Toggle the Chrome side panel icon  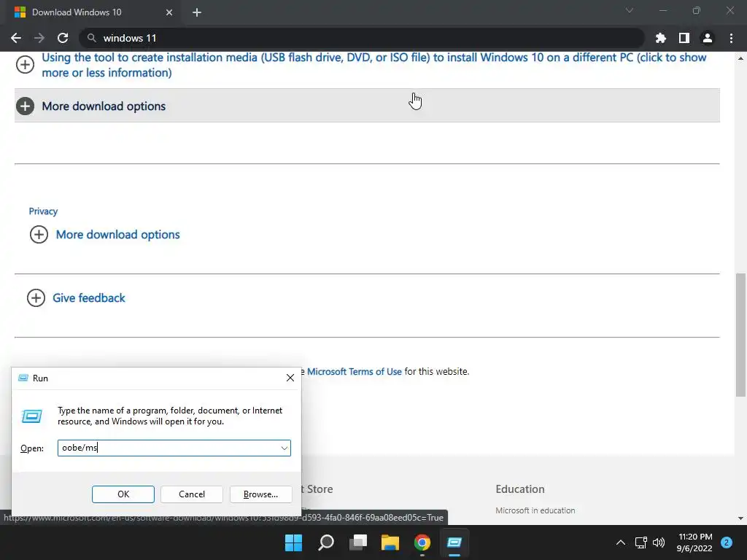(x=684, y=38)
